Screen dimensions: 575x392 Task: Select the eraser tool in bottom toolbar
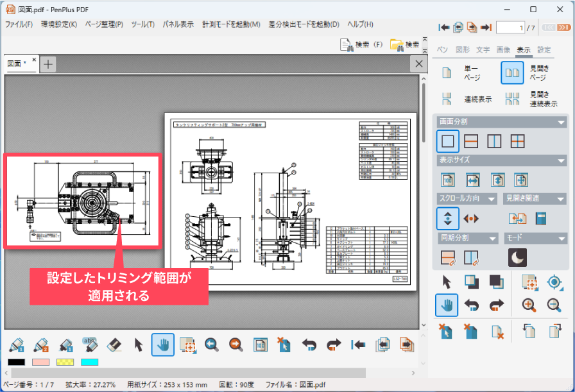(114, 345)
